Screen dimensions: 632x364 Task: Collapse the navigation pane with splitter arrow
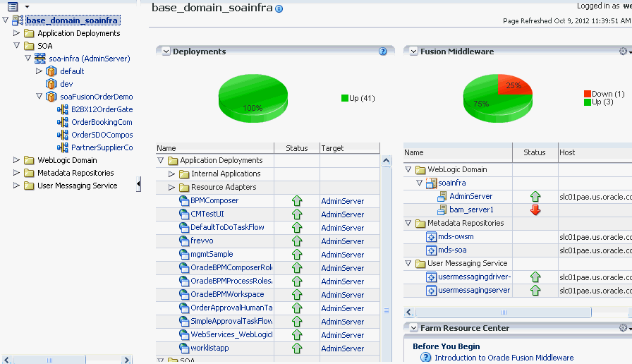tap(138, 184)
